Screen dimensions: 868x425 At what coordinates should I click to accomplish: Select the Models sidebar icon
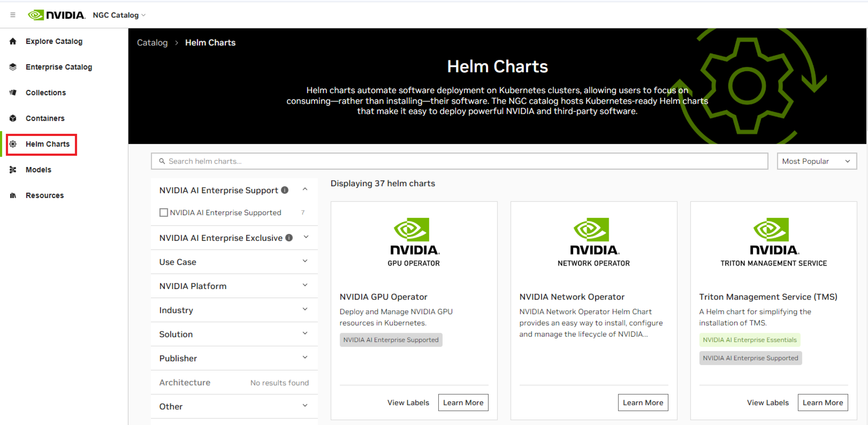coord(13,169)
